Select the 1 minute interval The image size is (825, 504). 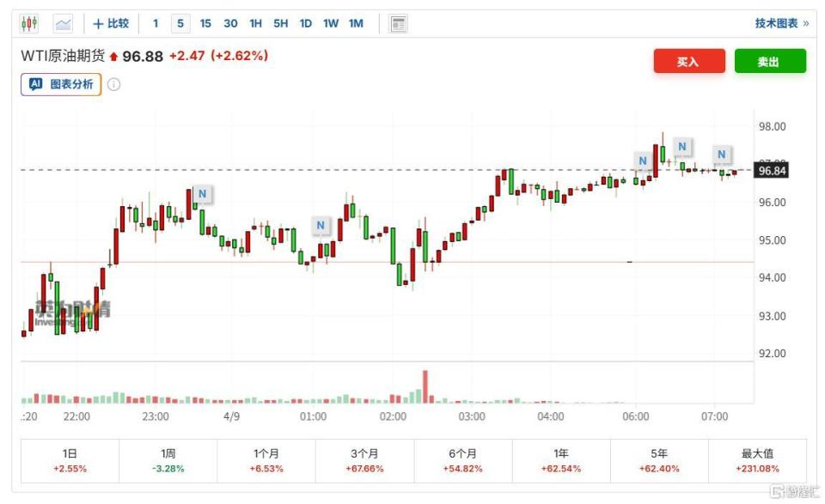click(156, 23)
